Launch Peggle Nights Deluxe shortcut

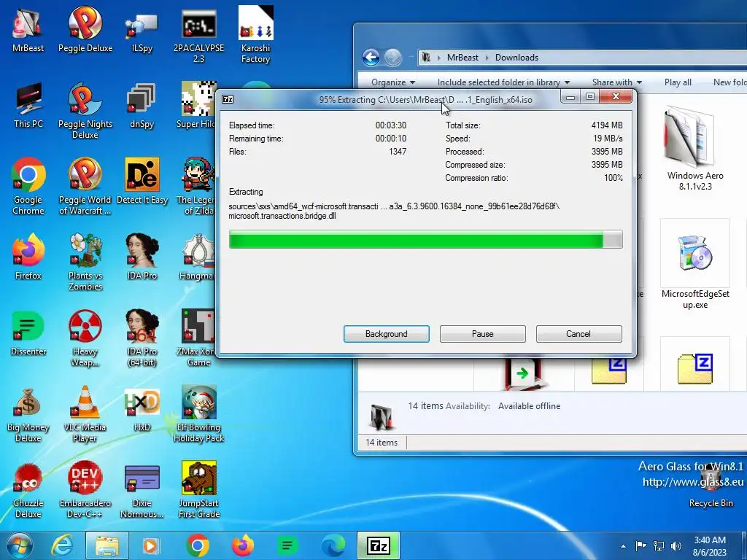click(x=85, y=112)
